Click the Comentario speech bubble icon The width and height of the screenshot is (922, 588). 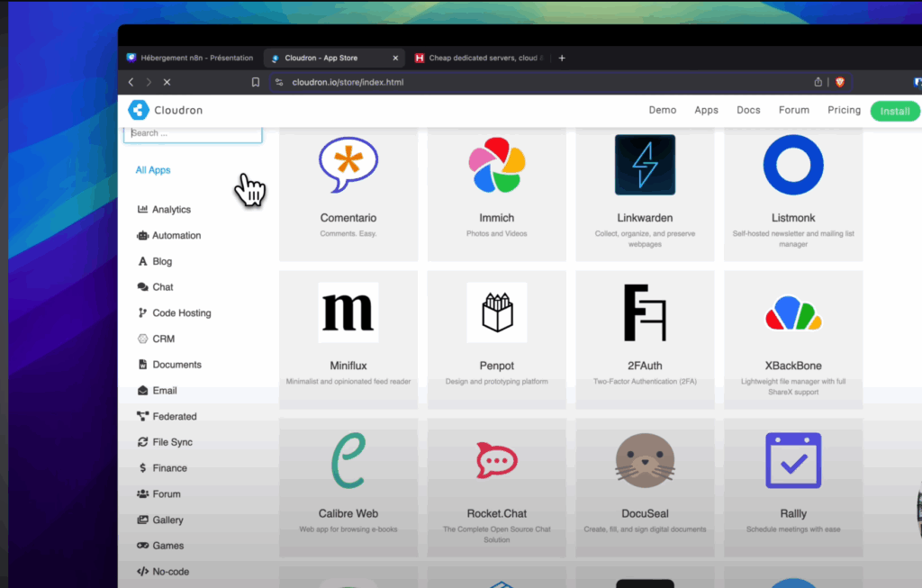tap(348, 166)
